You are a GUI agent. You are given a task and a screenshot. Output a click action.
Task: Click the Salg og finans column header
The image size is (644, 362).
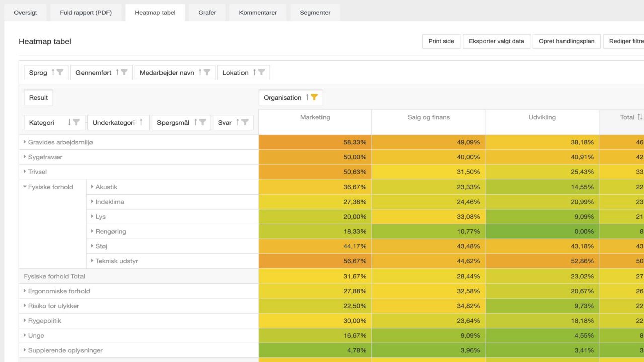click(429, 117)
